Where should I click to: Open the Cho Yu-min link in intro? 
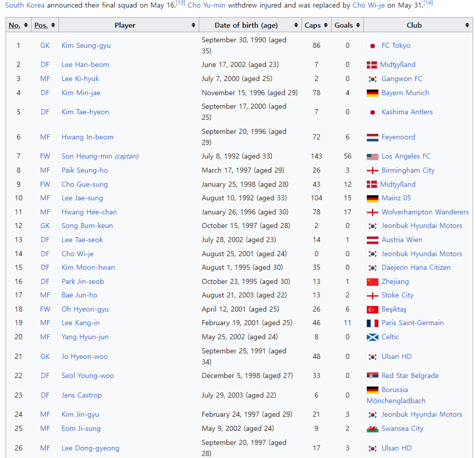pyautogui.click(x=206, y=5)
